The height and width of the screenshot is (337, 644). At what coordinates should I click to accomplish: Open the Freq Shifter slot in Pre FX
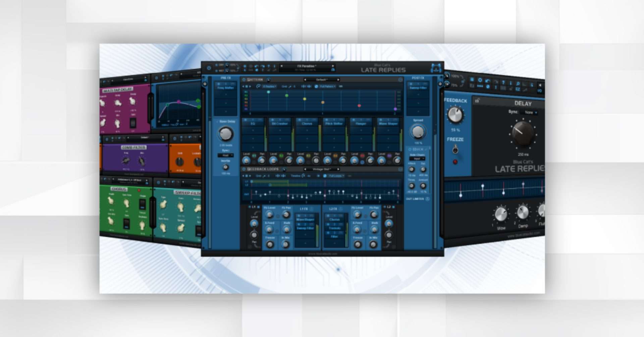226,88
